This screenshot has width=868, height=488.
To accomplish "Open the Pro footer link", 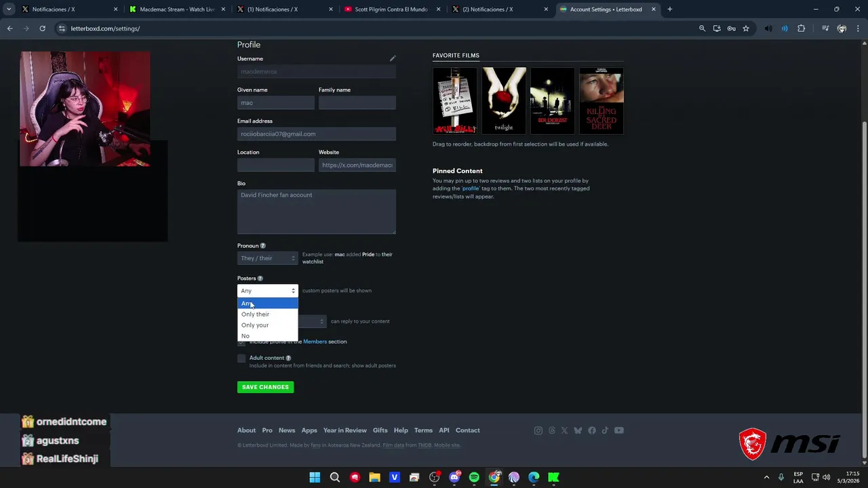I will pyautogui.click(x=267, y=430).
